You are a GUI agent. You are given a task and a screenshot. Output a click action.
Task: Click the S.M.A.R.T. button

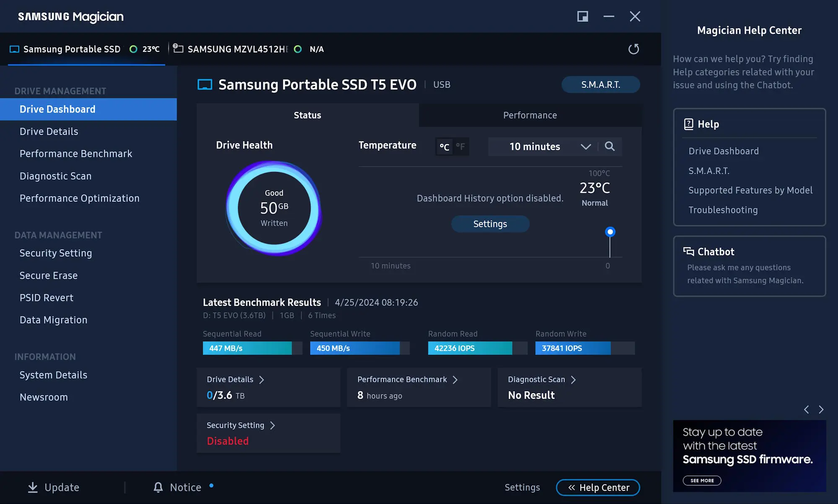[600, 85]
